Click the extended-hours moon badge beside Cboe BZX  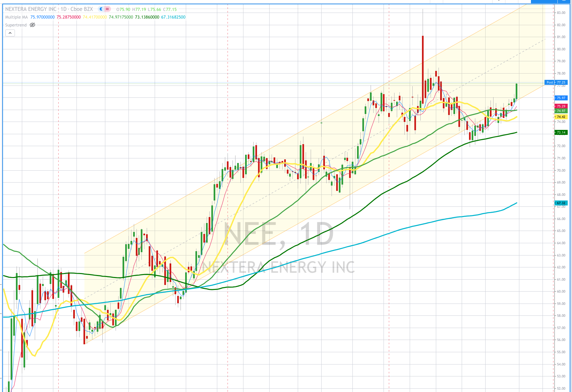click(101, 9)
